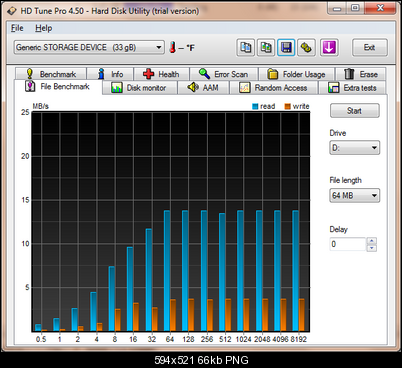
Task: Open the Help menu
Action: (44, 28)
